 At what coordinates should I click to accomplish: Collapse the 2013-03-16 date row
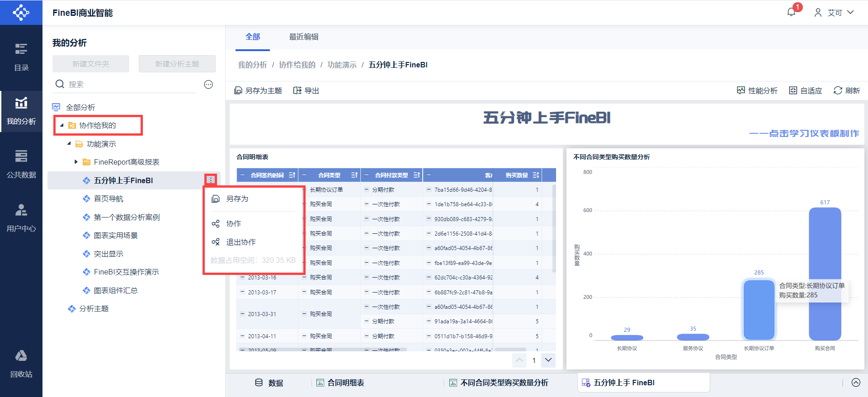[x=242, y=277]
